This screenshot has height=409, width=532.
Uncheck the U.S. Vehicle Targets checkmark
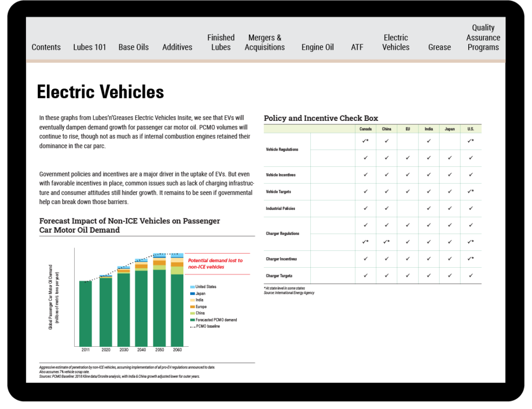(x=470, y=192)
